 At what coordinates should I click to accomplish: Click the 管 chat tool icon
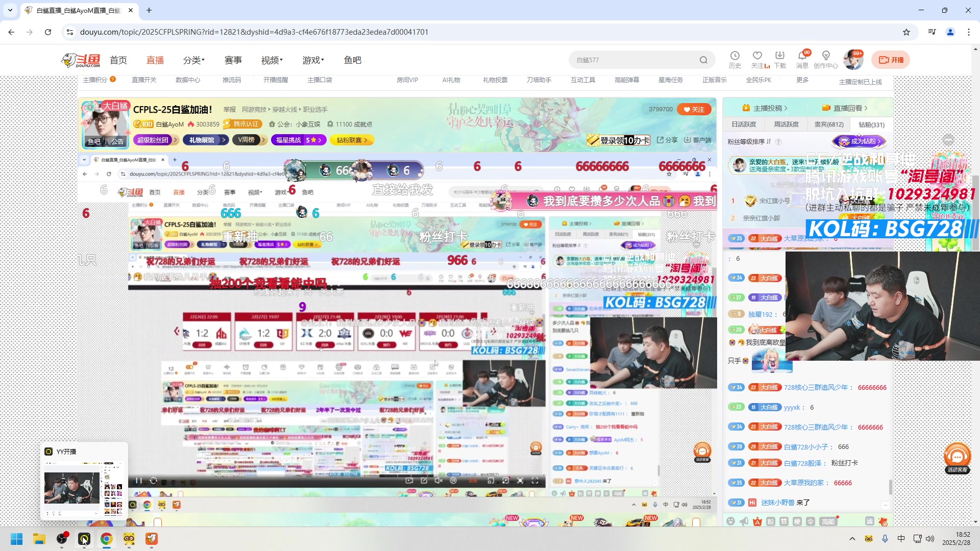coord(784,521)
